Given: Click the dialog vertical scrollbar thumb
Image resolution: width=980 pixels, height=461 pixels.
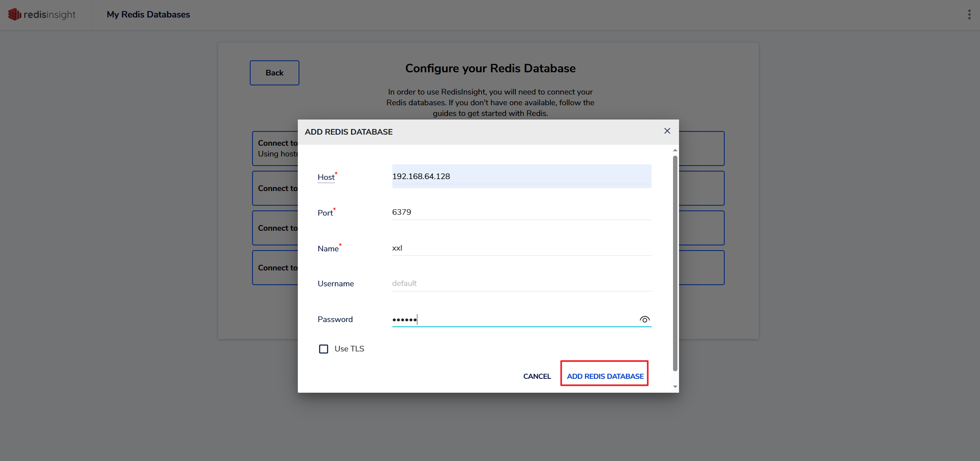Looking at the screenshot, I should pos(675,263).
